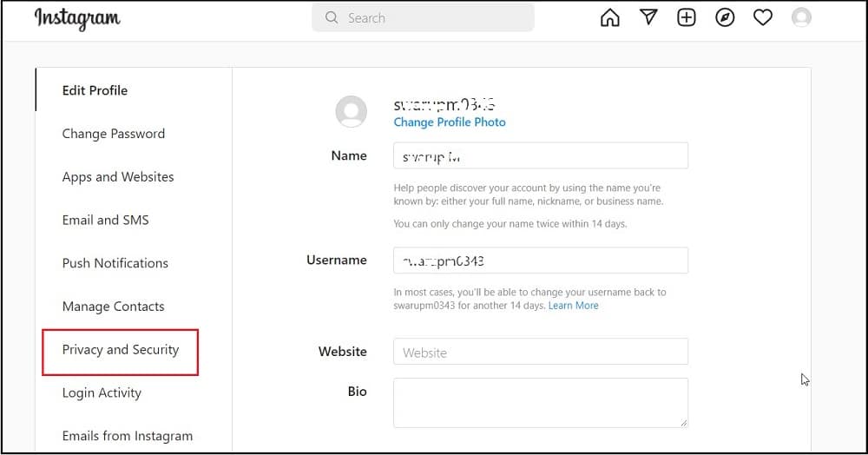This screenshot has width=868, height=455.
Task: Click the 'You can only change your name twice' note
Action: [510, 224]
